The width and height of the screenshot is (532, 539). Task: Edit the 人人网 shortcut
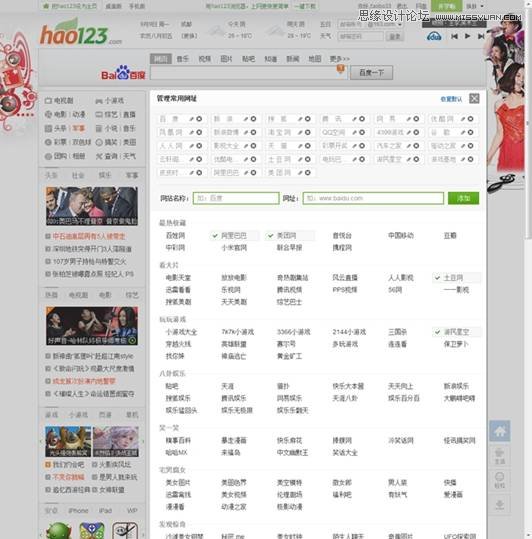[192, 146]
